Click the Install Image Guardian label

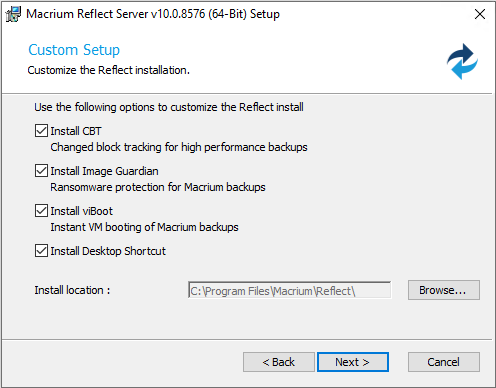point(104,171)
